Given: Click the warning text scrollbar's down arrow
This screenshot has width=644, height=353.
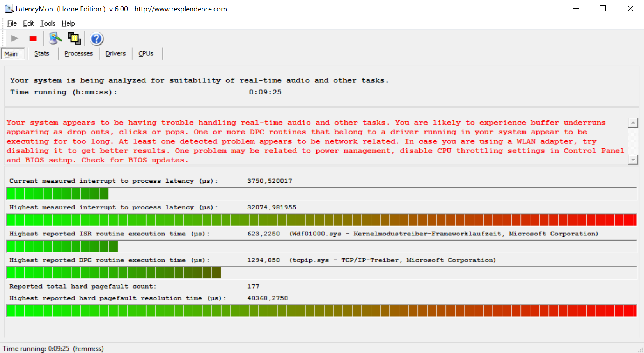Looking at the screenshot, I should (x=633, y=160).
